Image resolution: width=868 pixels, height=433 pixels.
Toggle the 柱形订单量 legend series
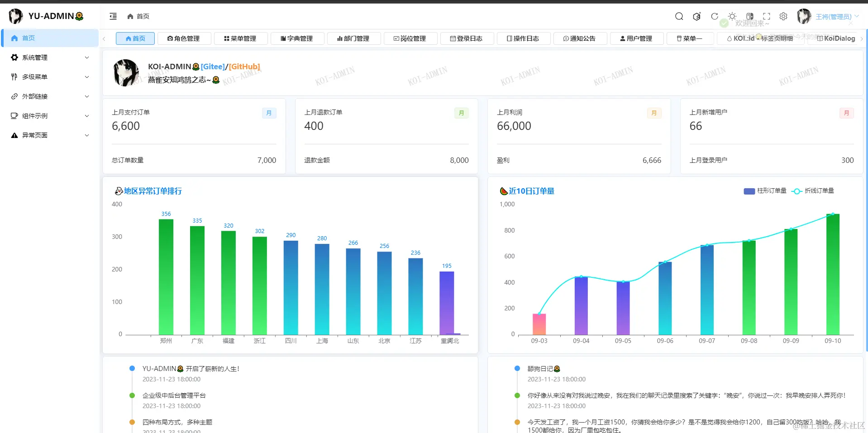765,191
